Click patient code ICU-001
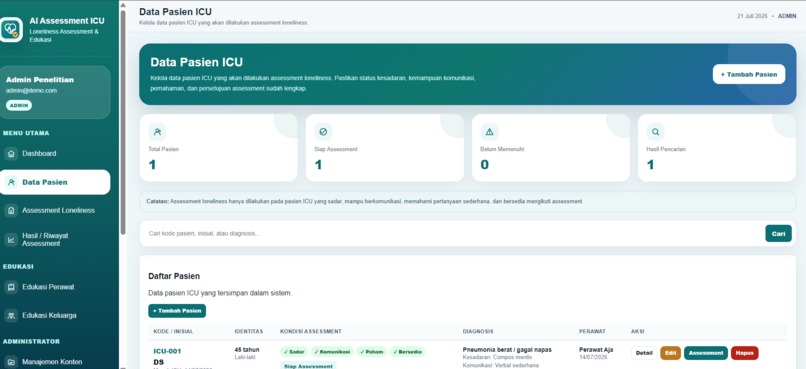806x369 pixels. 167,352
